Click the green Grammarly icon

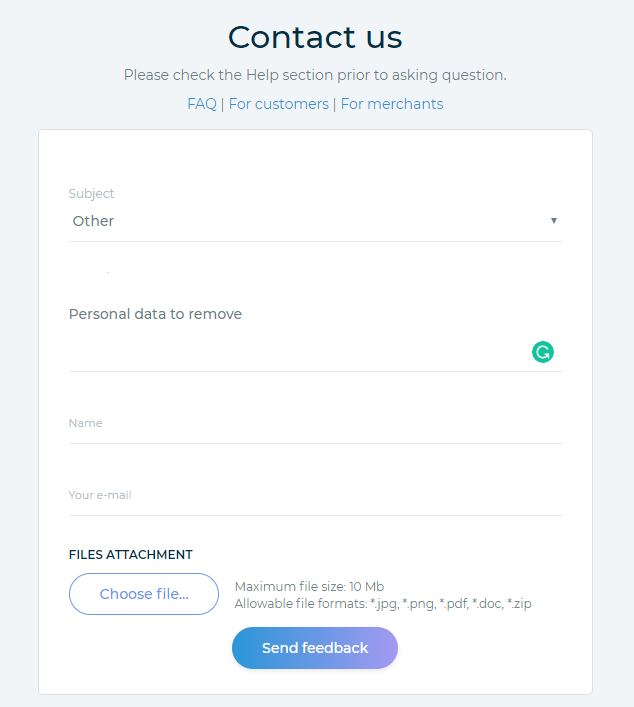click(543, 351)
